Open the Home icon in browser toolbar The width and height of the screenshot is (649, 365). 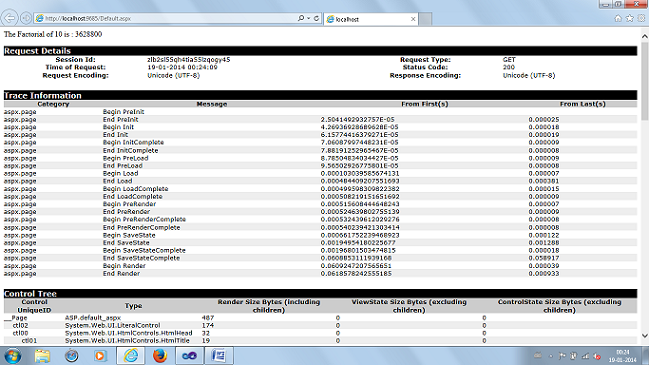click(x=618, y=18)
